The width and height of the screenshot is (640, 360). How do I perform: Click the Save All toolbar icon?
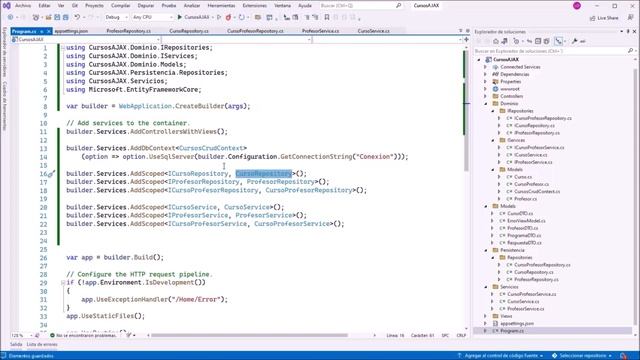tap(65, 17)
